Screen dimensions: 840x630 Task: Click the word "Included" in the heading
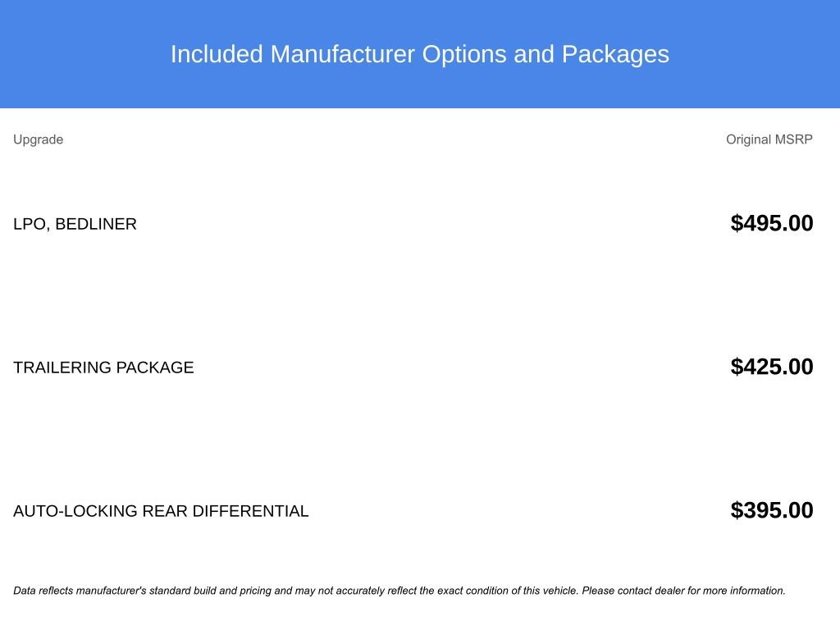tap(217, 54)
